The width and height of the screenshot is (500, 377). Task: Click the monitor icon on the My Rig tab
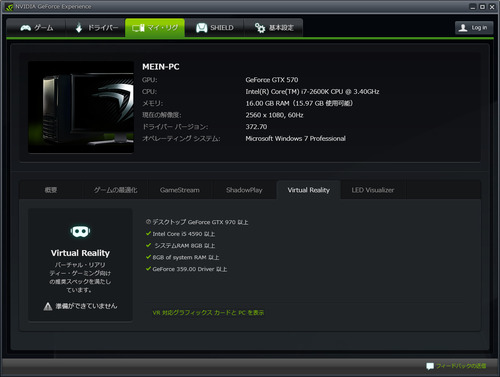[x=138, y=28]
